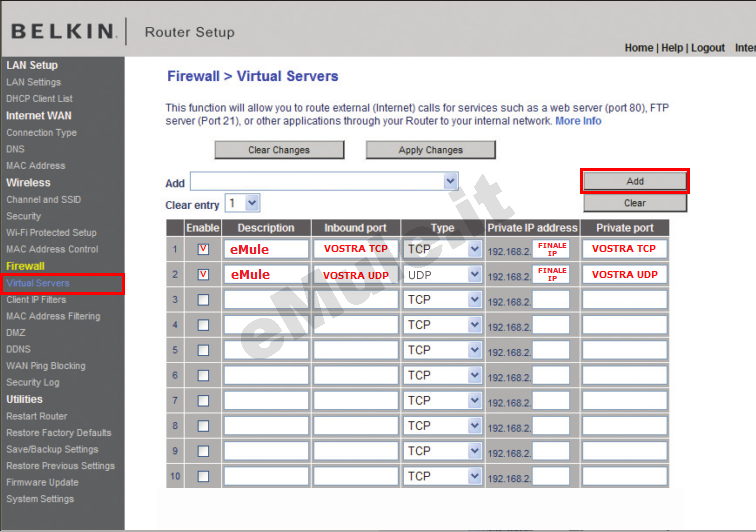Click the Firewall section heading in sidebar
Screen dimensions: 756x532
point(25,266)
